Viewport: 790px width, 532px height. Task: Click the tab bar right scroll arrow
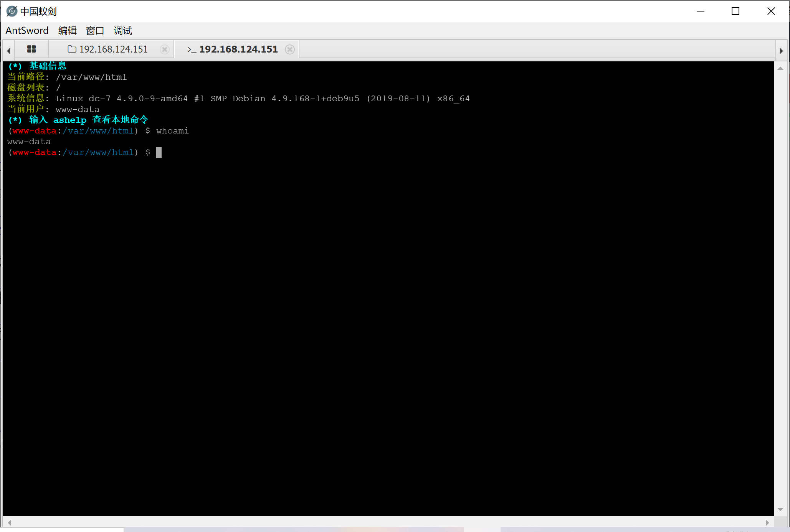click(781, 51)
